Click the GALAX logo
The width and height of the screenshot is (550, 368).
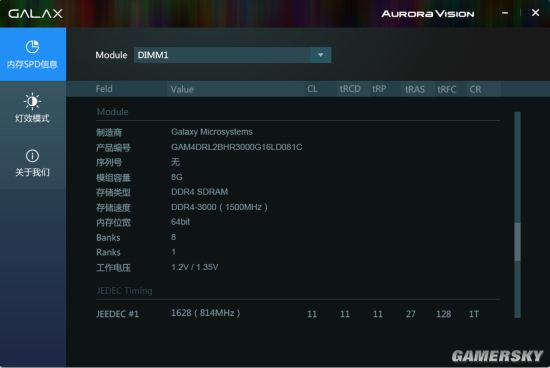coord(35,14)
